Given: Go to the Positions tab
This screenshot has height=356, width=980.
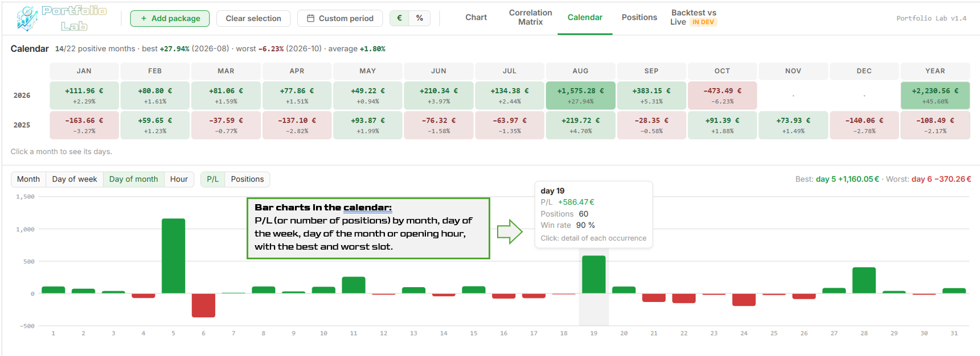Looking at the screenshot, I should tap(639, 18).
